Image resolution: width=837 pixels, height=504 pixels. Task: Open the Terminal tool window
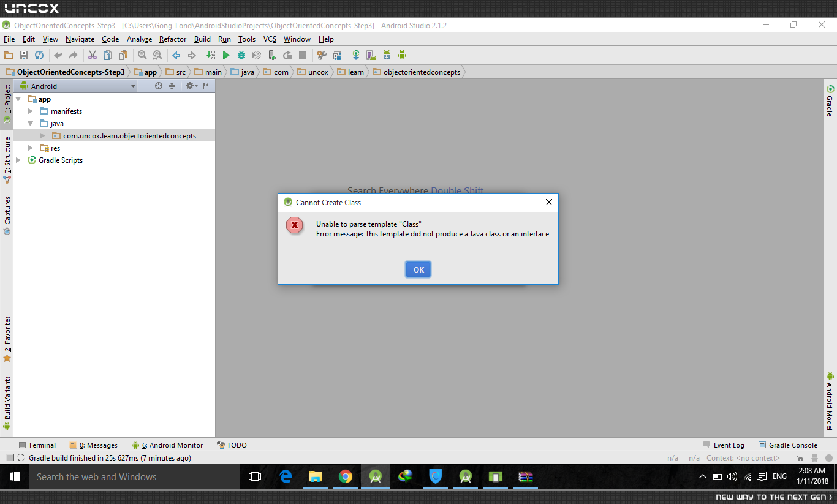[x=37, y=445]
